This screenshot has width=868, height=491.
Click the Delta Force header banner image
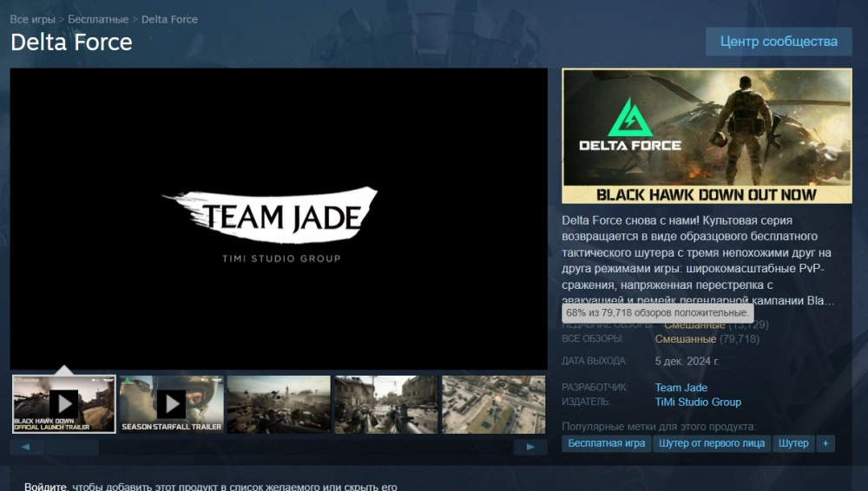707,136
